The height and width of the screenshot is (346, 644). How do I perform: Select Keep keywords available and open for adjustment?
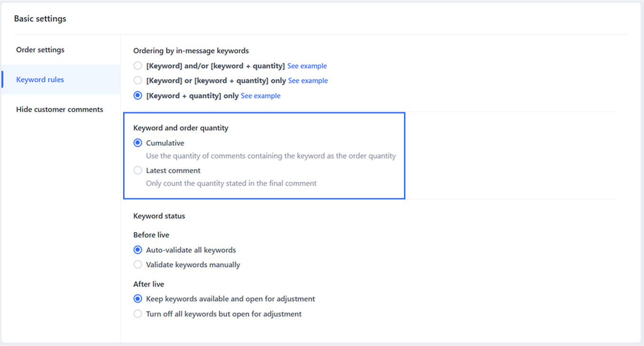click(138, 299)
